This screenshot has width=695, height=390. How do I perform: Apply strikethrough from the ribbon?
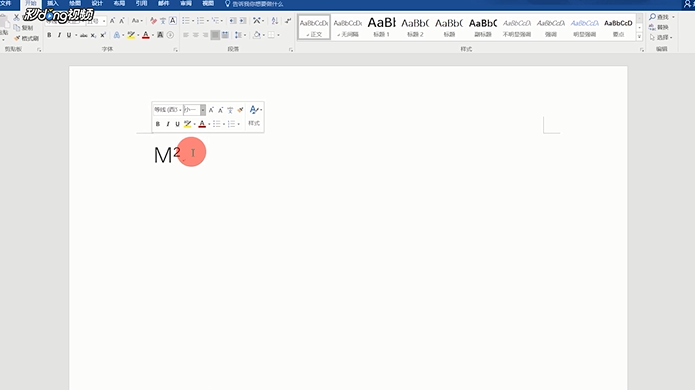pyautogui.click(x=83, y=35)
